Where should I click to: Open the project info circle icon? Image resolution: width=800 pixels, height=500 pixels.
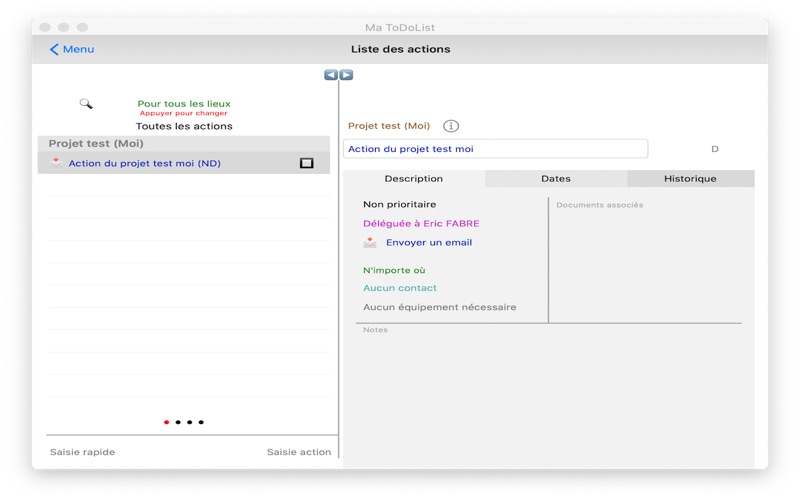(x=451, y=126)
